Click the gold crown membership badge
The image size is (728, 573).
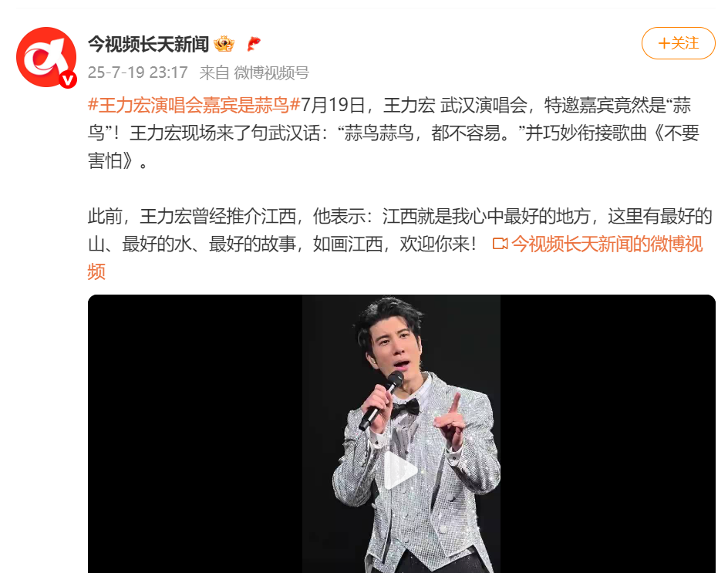click(224, 44)
